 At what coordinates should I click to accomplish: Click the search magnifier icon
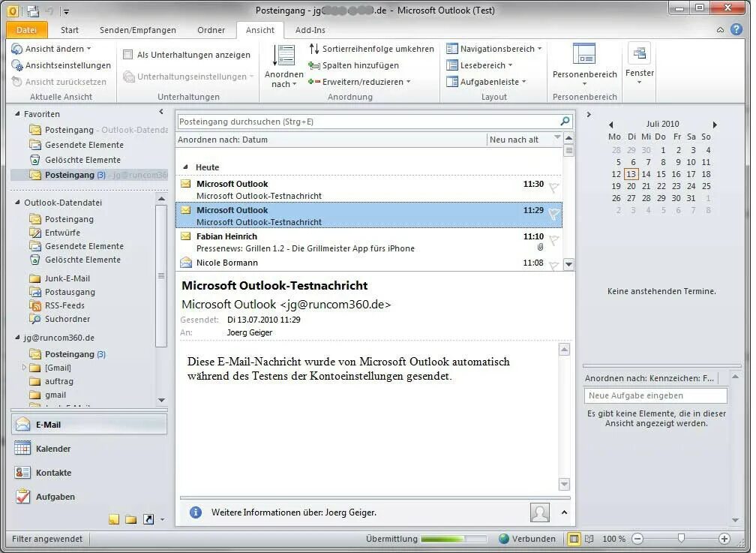click(x=565, y=121)
